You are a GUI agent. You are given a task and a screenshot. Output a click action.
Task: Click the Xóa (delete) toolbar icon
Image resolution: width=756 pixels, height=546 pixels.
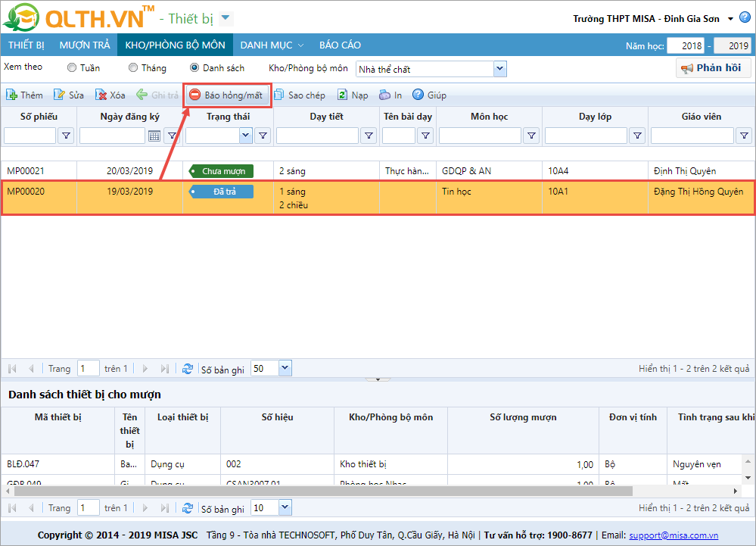click(101, 95)
